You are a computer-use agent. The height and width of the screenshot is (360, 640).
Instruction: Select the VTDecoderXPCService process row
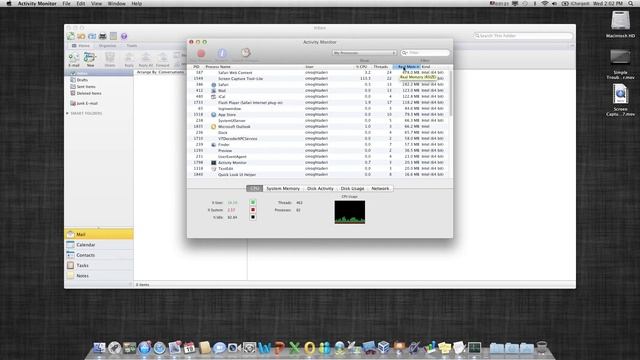[318, 138]
